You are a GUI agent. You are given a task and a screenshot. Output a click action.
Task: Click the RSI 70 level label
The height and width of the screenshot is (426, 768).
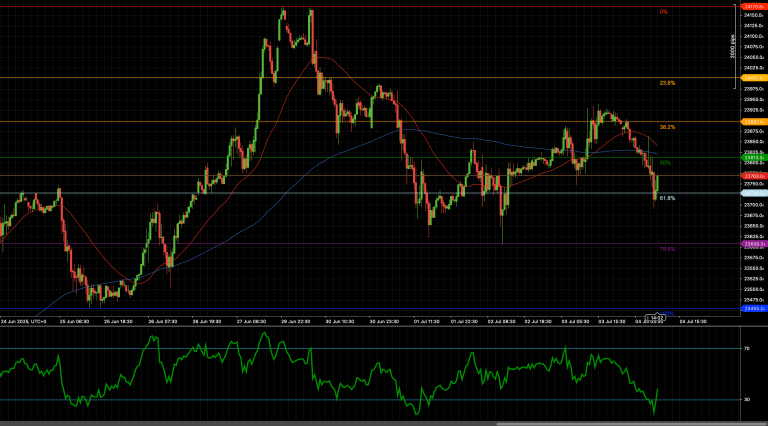tap(747, 349)
